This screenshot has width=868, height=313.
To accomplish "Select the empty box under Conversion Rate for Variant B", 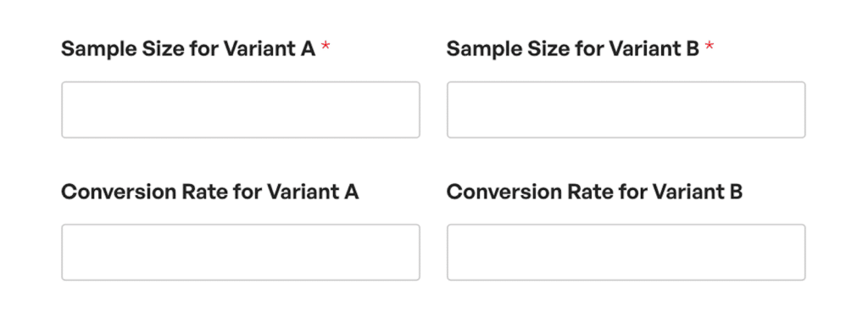I will tap(626, 252).
